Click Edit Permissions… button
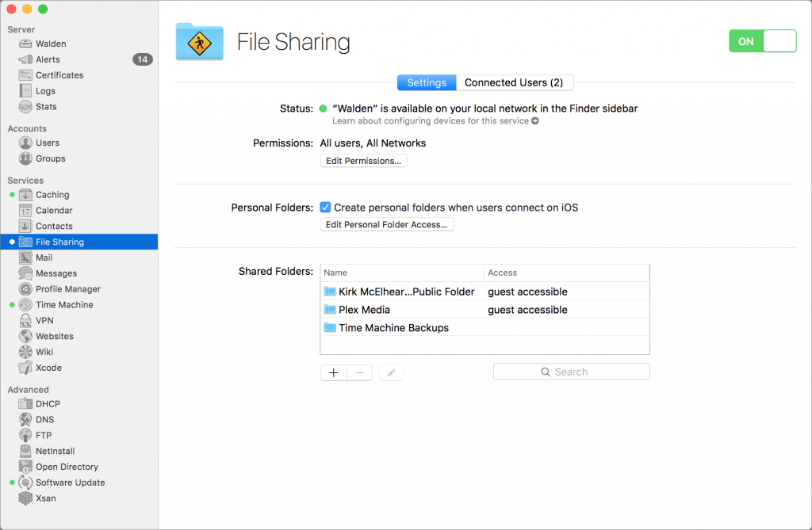The image size is (812, 530). tap(363, 161)
